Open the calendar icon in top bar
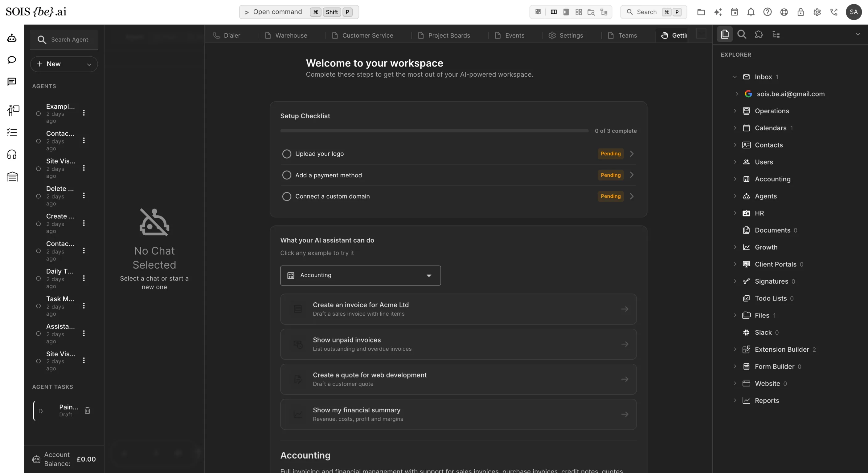Screen dimensions: 868x473 (x=734, y=12)
